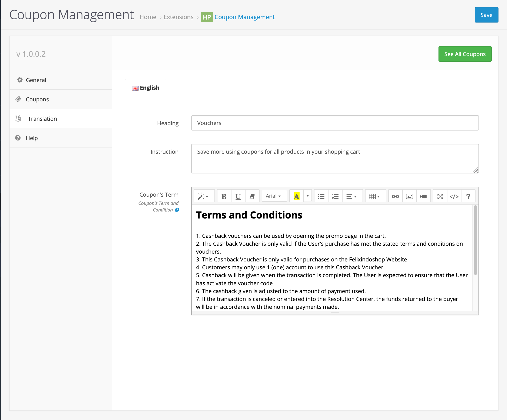Open Coupon Management breadcrumb link
This screenshot has height=420, width=507.
[245, 17]
